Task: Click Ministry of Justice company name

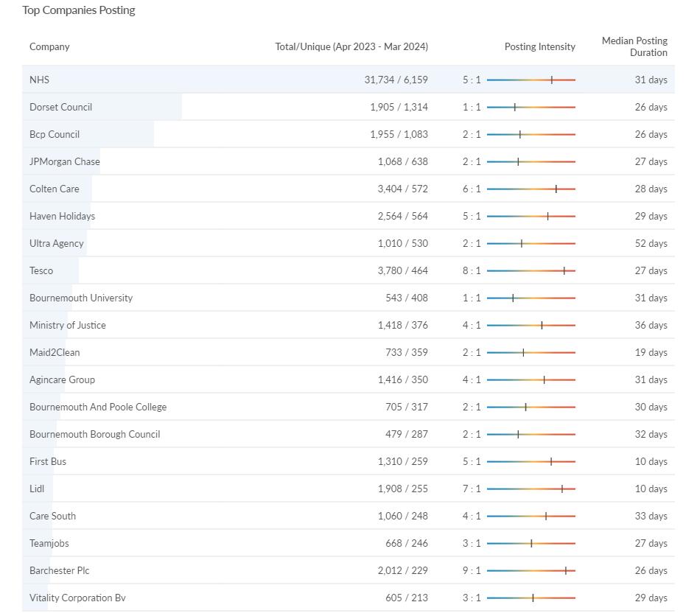Action: (x=68, y=326)
